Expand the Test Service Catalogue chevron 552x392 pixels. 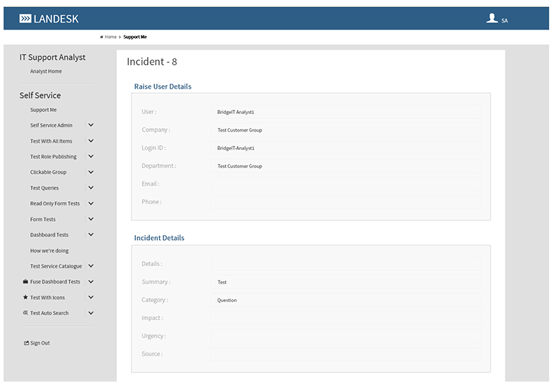pos(91,266)
